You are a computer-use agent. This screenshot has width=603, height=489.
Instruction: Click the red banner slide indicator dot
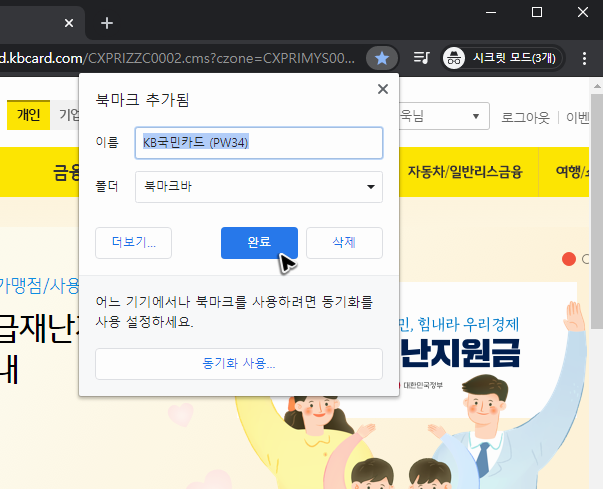[569, 259]
